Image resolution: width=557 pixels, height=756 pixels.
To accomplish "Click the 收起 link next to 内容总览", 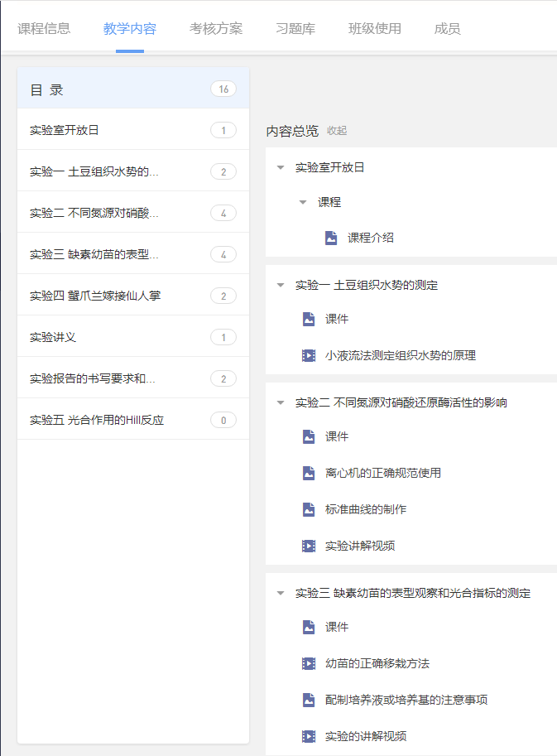I will tap(337, 131).
